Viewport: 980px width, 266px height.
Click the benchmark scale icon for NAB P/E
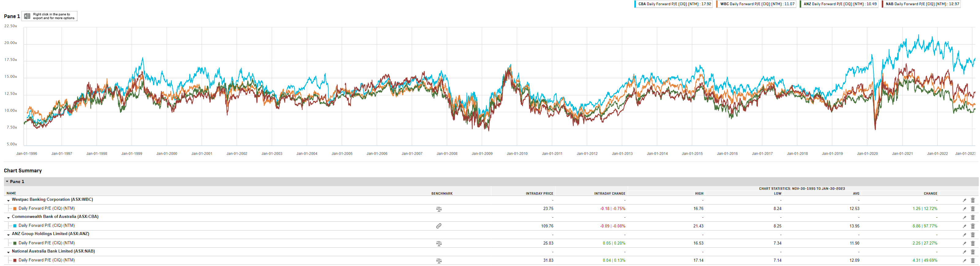click(439, 261)
